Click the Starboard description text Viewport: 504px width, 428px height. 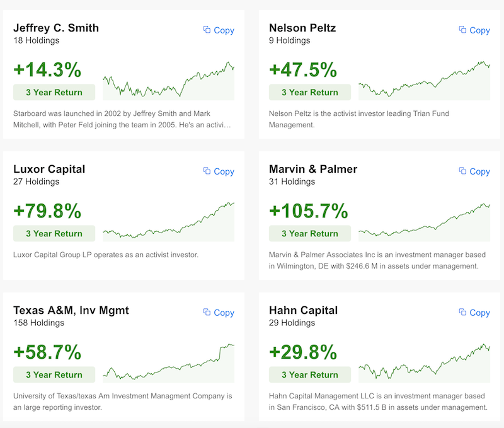point(123,119)
